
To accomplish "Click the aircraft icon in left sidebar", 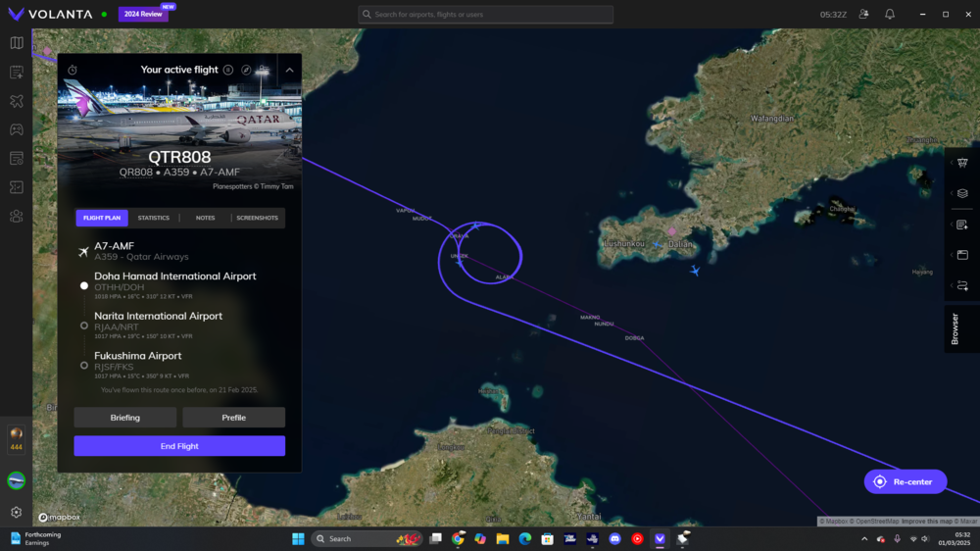I will point(16,101).
